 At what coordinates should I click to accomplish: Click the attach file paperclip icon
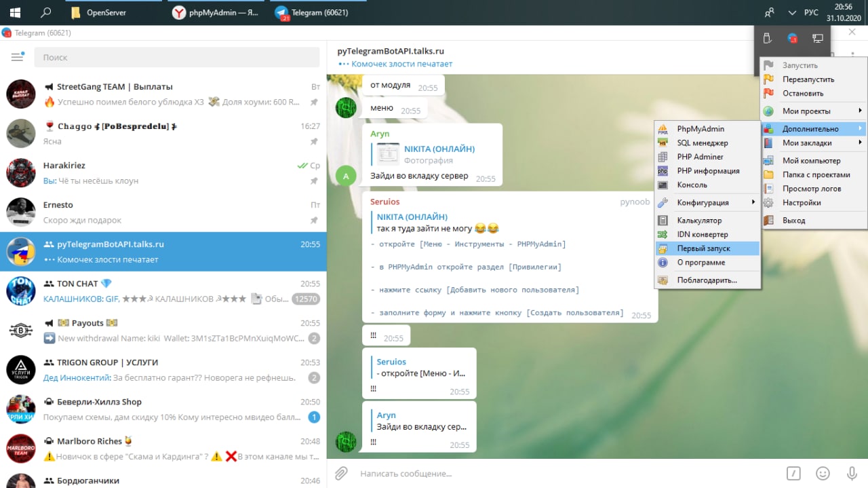click(x=342, y=473)
